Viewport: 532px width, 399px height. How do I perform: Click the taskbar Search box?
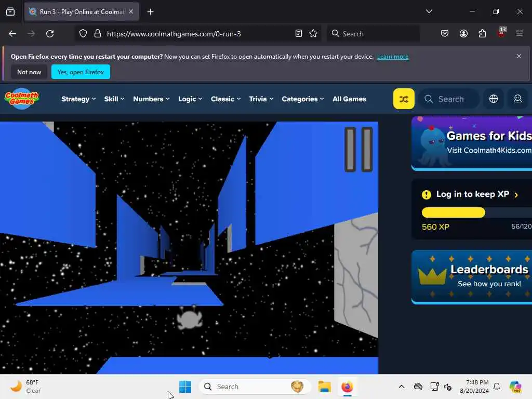pos(255,387)
